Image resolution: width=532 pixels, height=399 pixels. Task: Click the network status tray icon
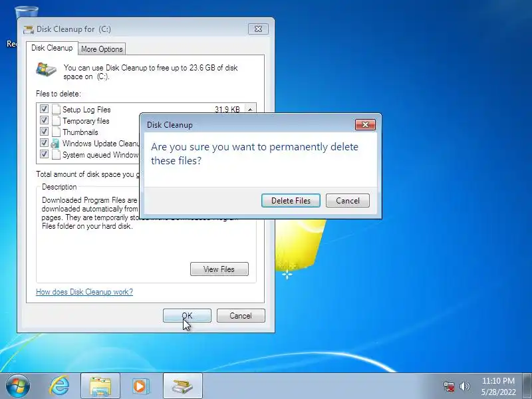448,386
